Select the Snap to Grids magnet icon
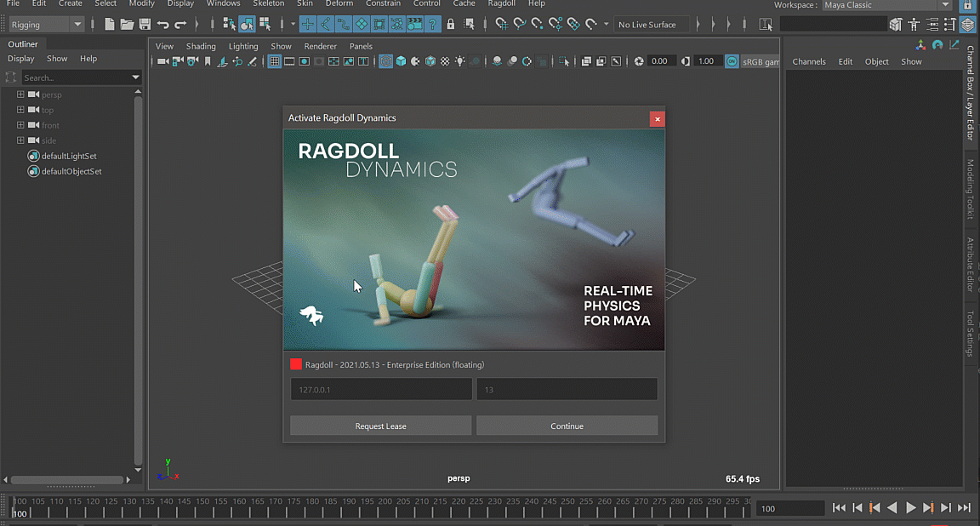Screen dimensions: 980x526 point(501,25)
